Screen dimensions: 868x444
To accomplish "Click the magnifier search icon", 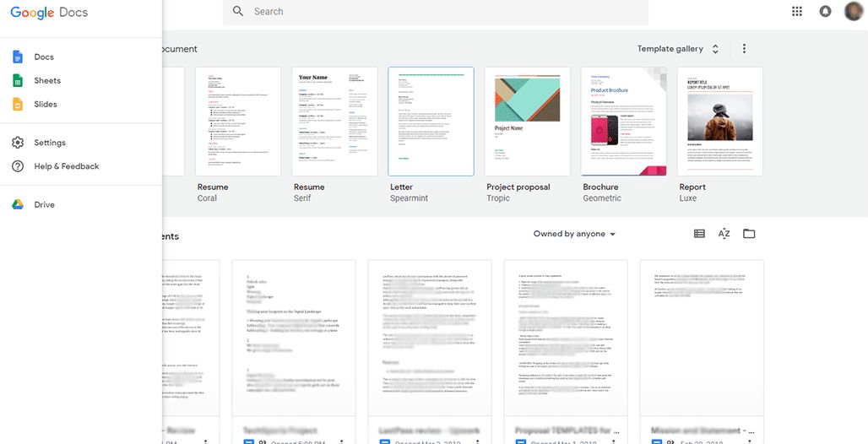I will (238, 11).
